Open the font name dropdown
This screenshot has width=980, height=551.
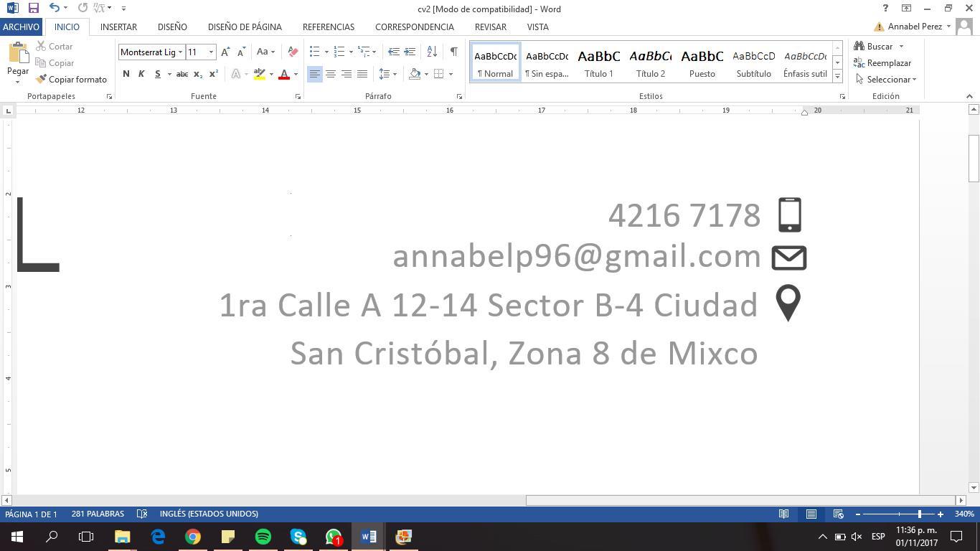tap(180, 52)
